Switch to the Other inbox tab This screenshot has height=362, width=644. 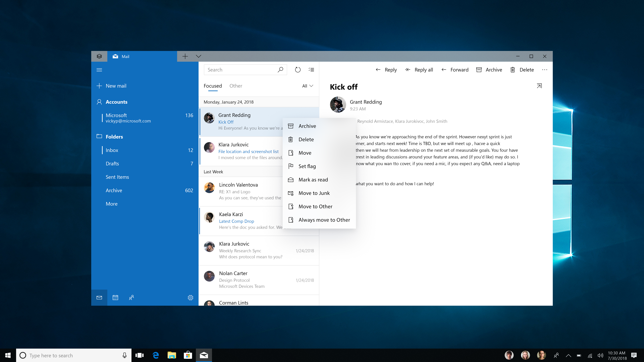(x=236, y=86)
